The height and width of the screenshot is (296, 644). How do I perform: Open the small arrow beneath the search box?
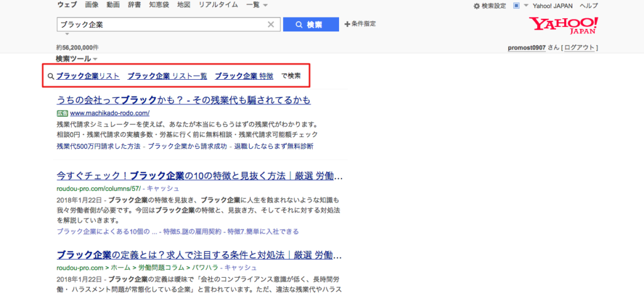tap(67, 34)
